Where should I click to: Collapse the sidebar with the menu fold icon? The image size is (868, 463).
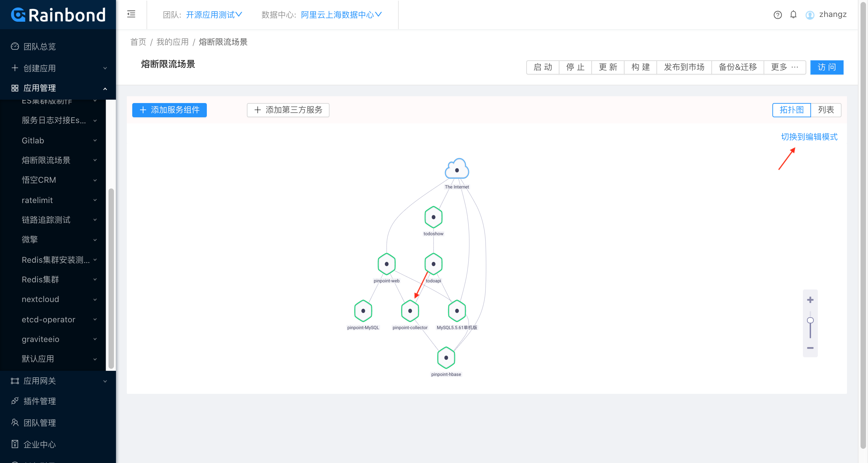coord(131,14)
